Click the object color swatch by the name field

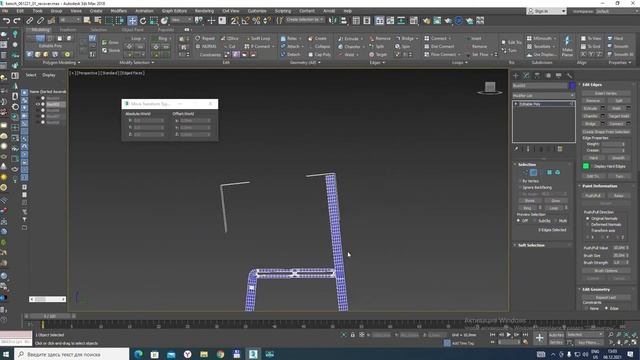pyautogui.click(x=572, y=86)
